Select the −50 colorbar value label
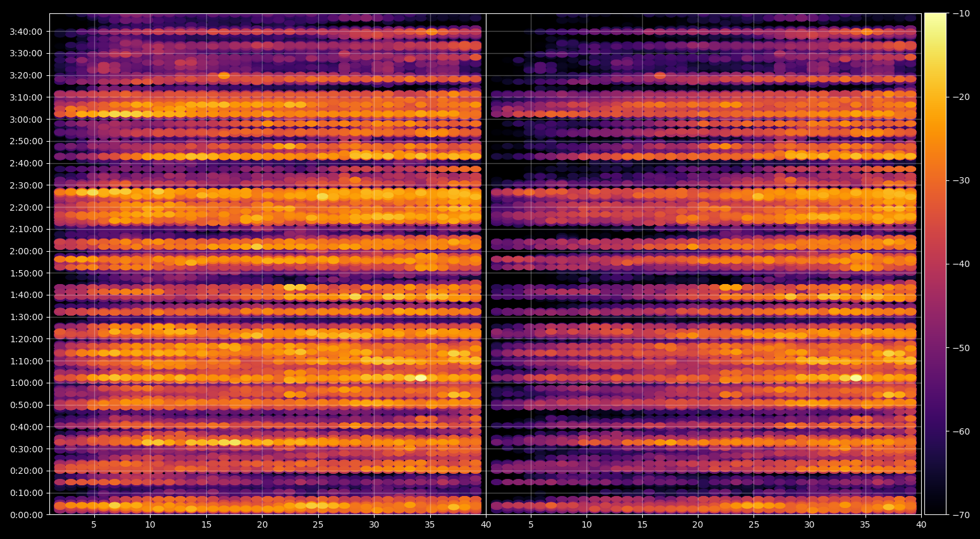Viewport: 980px width, 539px height. coord(961,348)
